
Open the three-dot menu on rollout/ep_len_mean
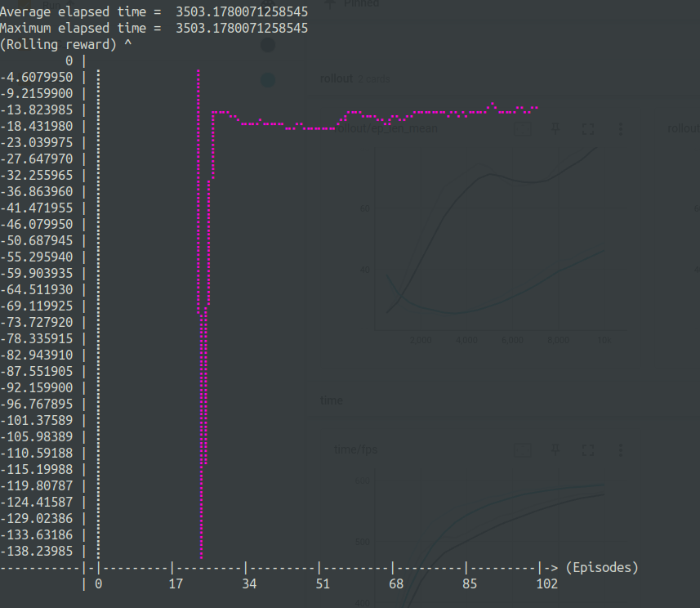pyautogui.click(x=620, y=128)
